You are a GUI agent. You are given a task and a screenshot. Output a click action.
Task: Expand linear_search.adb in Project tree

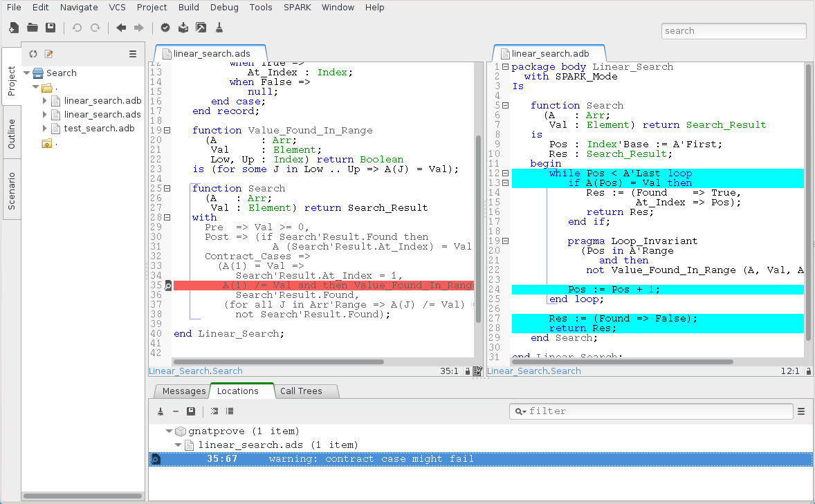click(44, 101)
